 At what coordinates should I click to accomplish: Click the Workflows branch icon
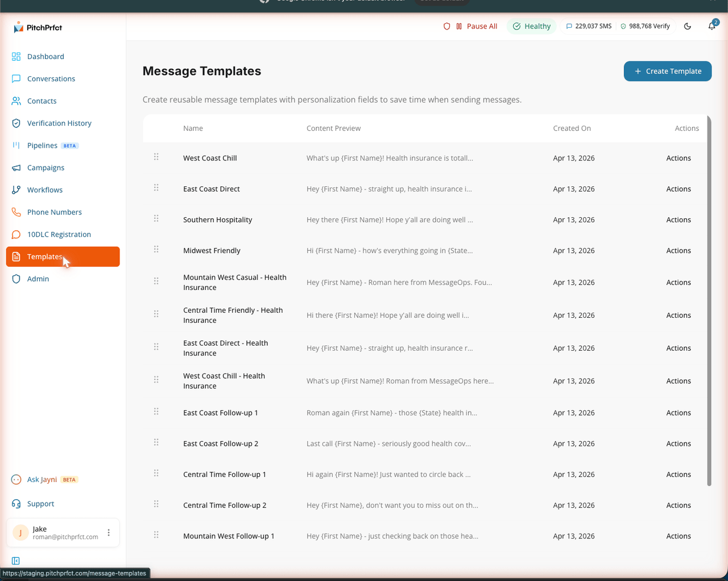tap(16, 189)
